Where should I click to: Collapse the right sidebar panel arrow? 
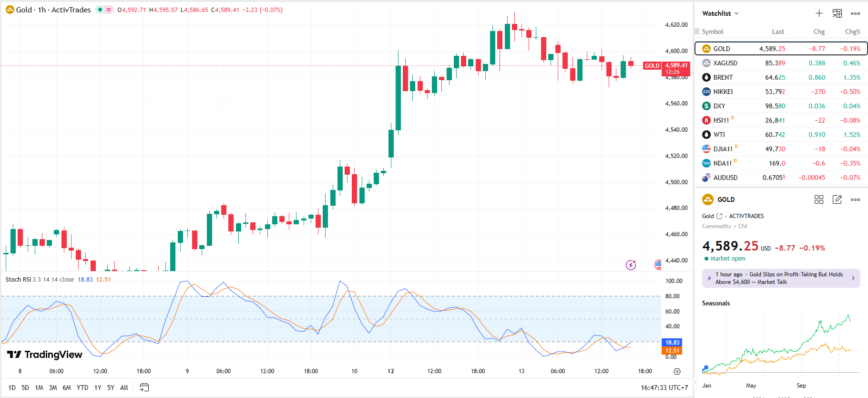(x=695, y=382)
